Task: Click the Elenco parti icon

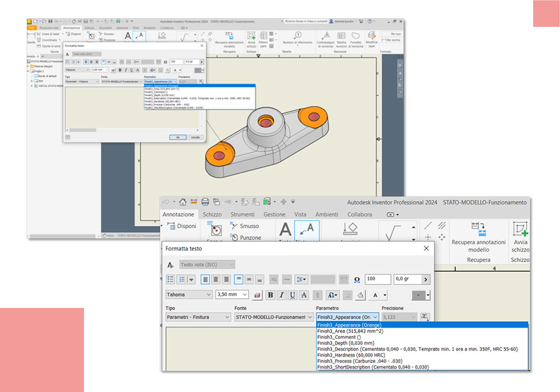Action: pos(263,36)
